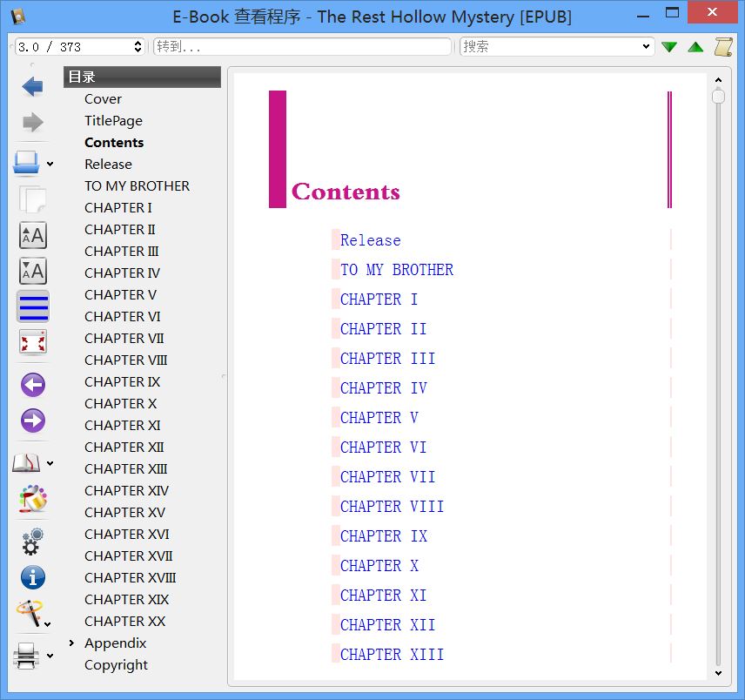Click the 转到 go-to input field
This screenshot has width=745, height=700.
[x=302, y=46]
